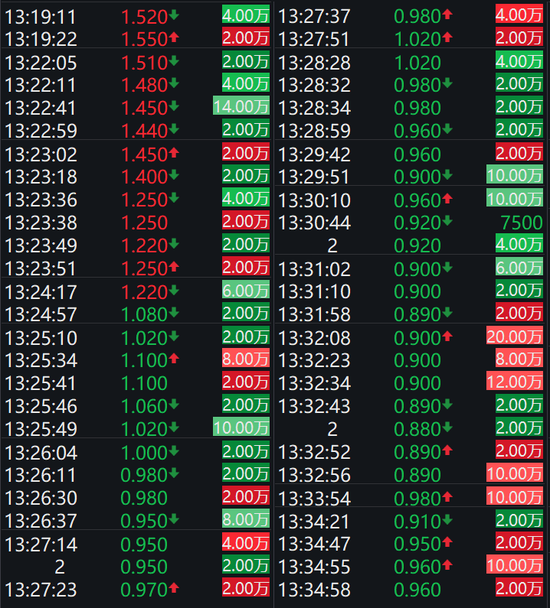The image size is (550, 608).
Task: Click price 1.400 at 13:23:18
Action: tap(144, 177)
